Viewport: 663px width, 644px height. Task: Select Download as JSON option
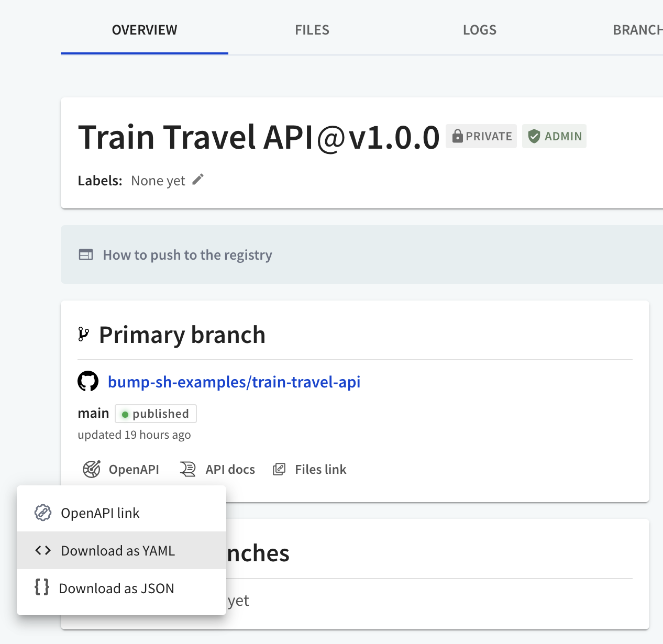(x=116, y=589)
